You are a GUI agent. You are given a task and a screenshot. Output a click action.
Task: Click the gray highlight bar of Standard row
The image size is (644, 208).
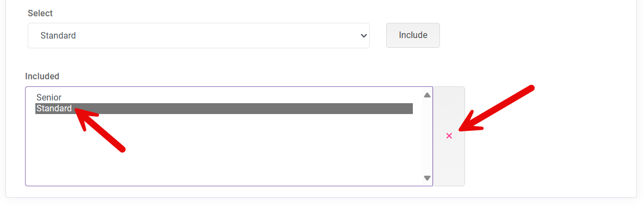point(224,109)
